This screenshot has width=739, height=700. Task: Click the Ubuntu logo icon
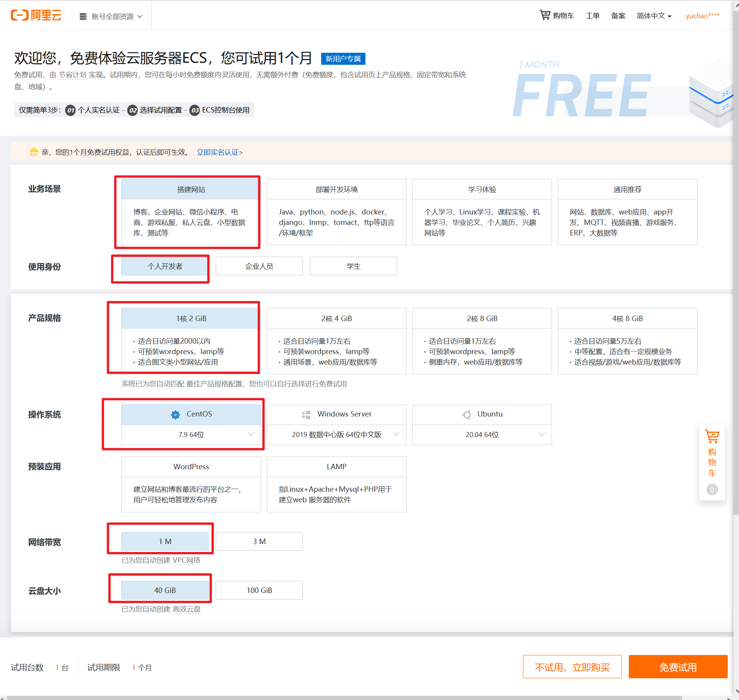[x=466, y=415]
